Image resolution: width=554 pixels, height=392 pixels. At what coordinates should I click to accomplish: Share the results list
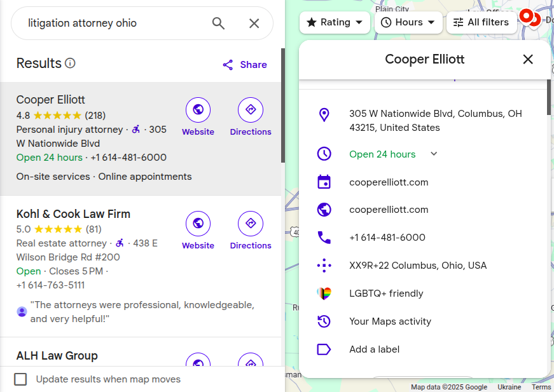(x=244, y=65)
